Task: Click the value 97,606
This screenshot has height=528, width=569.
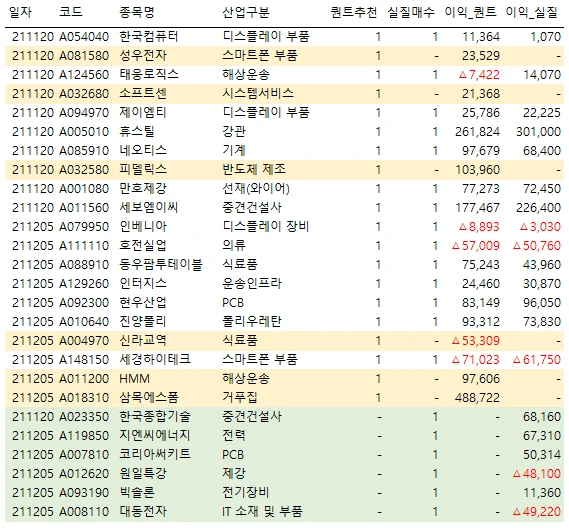Action: (x=481, y=378)
